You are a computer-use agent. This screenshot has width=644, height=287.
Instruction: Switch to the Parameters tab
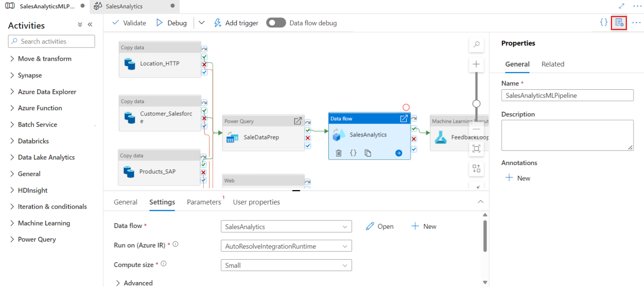click(x=204, y=202)
